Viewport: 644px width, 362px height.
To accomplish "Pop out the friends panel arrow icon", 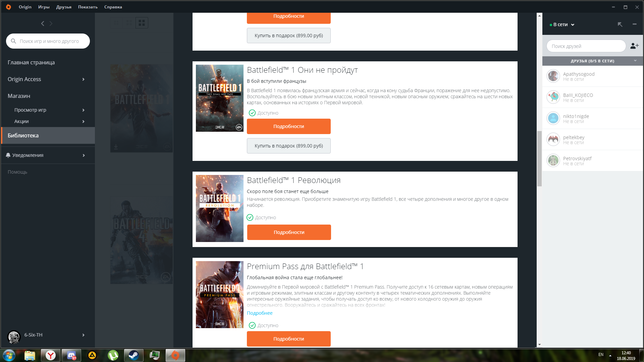I will point(620,24).
